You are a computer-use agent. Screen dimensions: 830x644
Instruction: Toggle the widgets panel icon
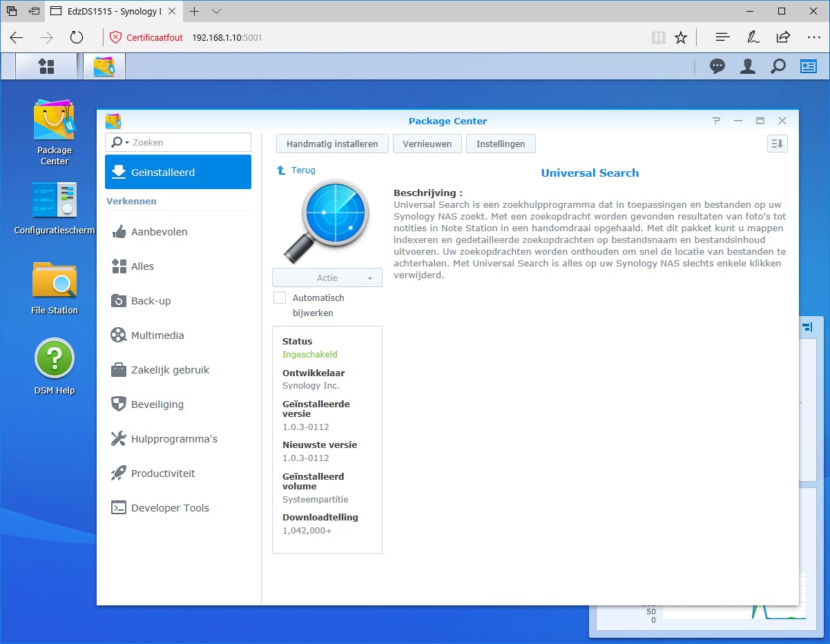(x=809, y=66)
